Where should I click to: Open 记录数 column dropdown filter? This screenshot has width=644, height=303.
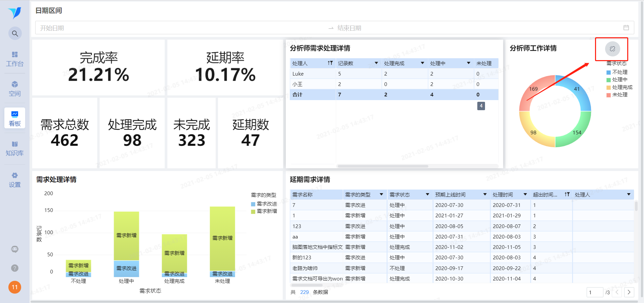click(x=376, y=63)
